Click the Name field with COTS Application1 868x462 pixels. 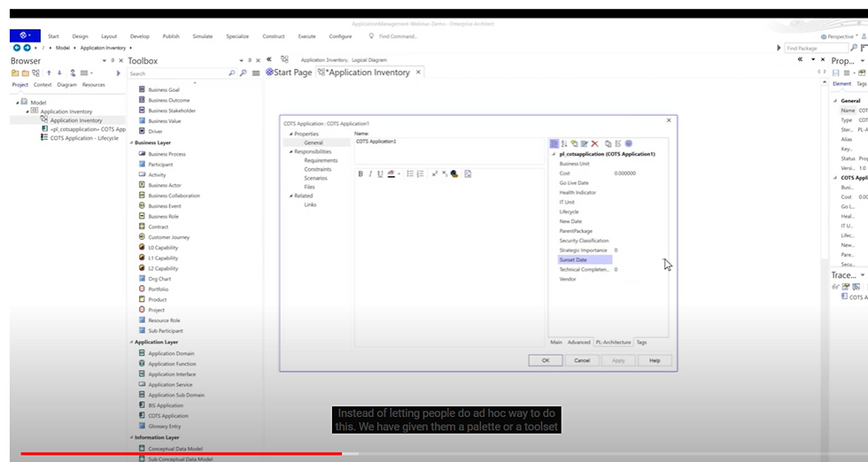coord(449,150)
